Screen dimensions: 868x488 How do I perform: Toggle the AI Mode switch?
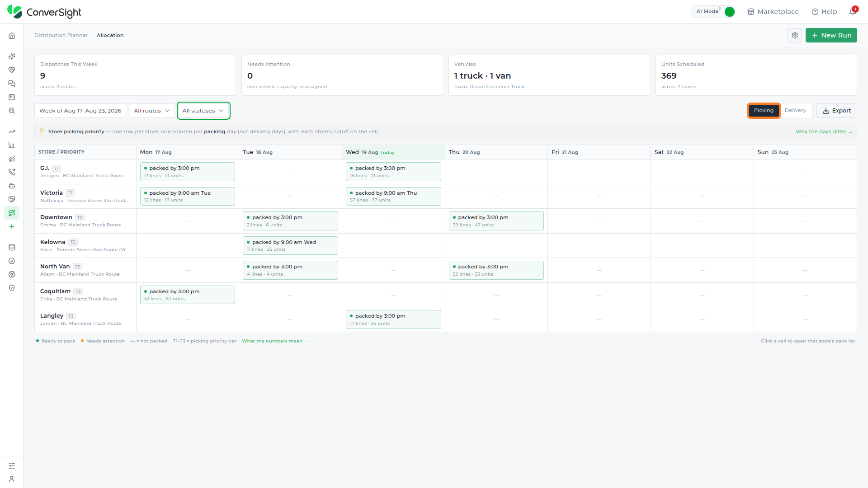(x=729, y=12)
